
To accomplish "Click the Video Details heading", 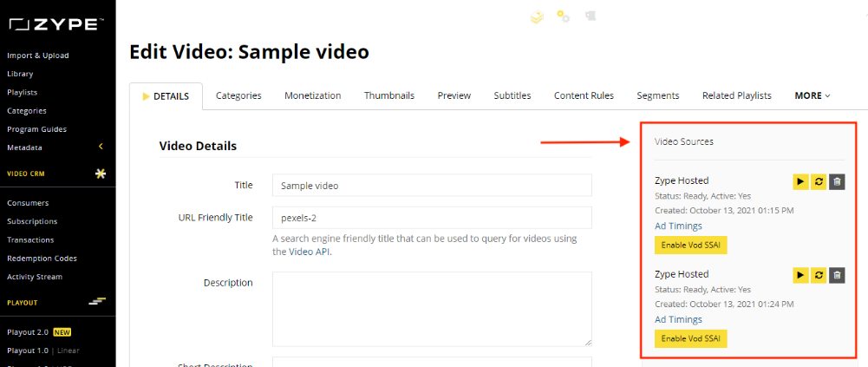I will [199, 146].
